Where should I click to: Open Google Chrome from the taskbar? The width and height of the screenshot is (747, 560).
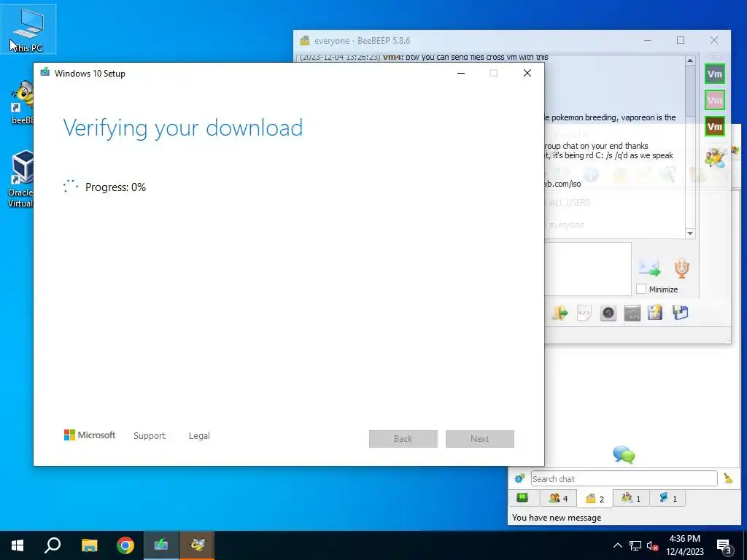tap(125, 545)
